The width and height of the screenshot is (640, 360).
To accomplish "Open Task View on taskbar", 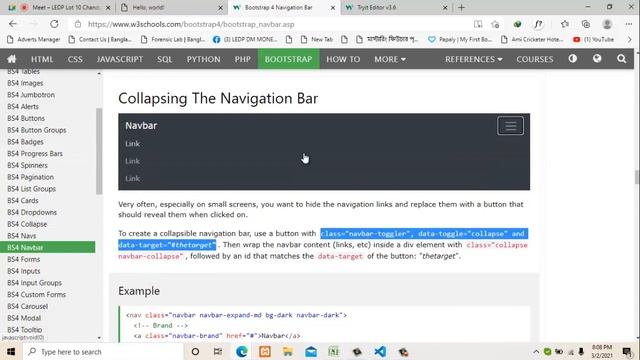I will [218, 351].
